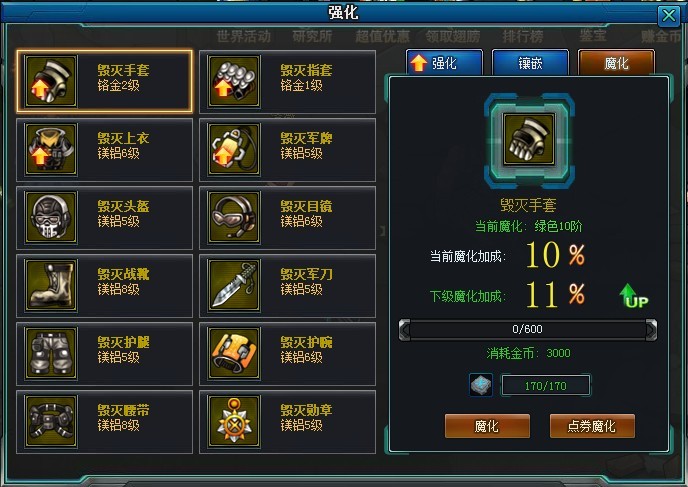Switch to the 魔化 tab

(616, 63)
